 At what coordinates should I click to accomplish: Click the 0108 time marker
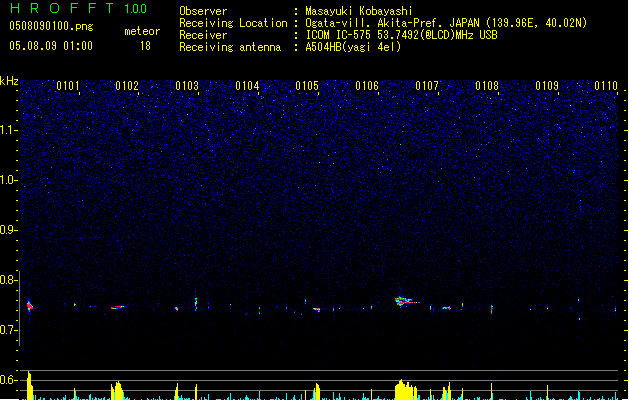pyautogui.click(x=487, y=86)
